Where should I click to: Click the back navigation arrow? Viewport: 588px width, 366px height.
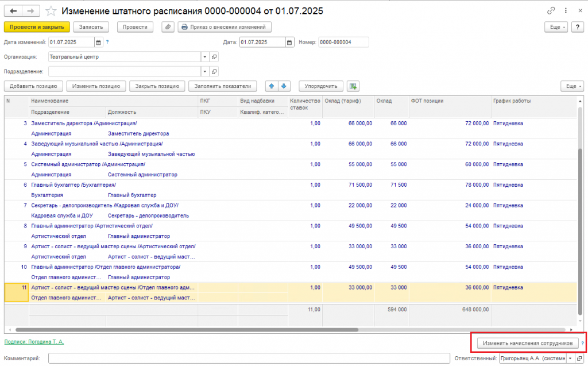tap(13, 11)
